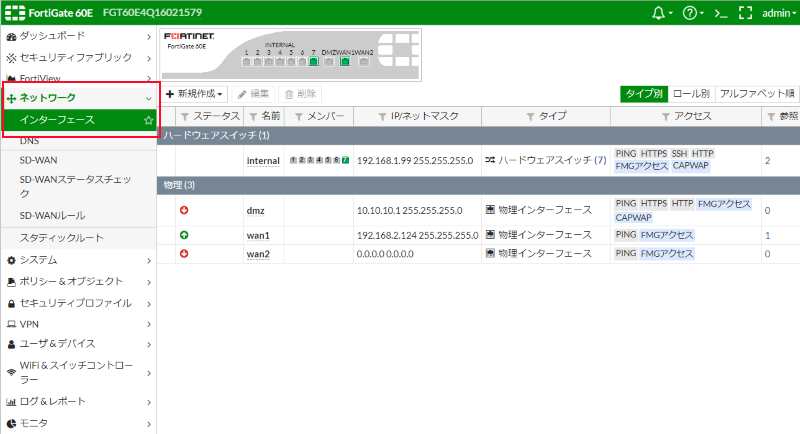Toggle fullscreen mode icon in header
The height and width of the screenshot is (434, 800).
[x=745, y=13]
